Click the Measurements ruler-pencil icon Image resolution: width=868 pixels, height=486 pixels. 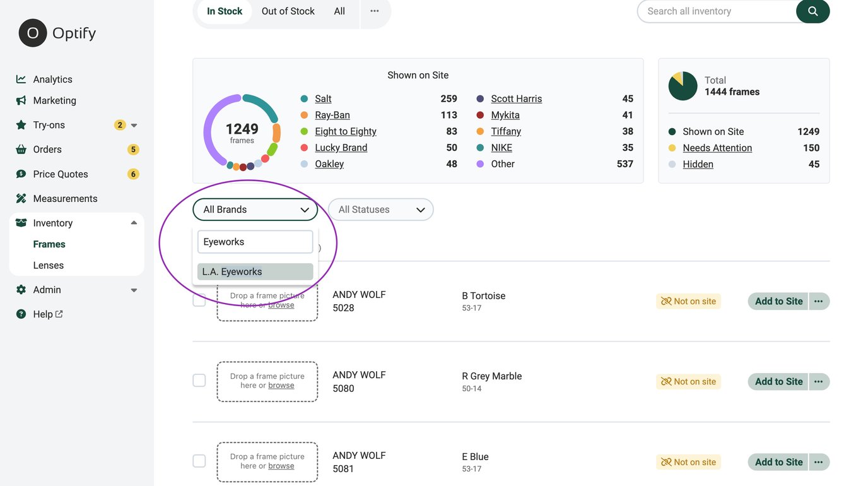(x=21, y=198)
